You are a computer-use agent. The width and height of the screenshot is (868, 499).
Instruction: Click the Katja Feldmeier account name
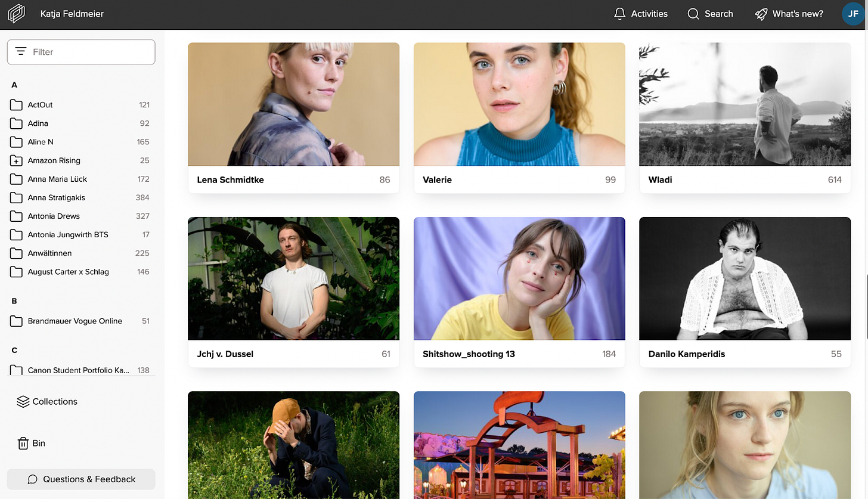pyautogui.click(x=72, y=14)
